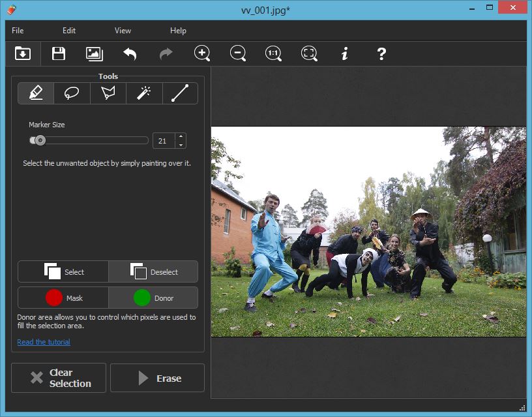Click the Marker Size slider handle

pos(40,140)
